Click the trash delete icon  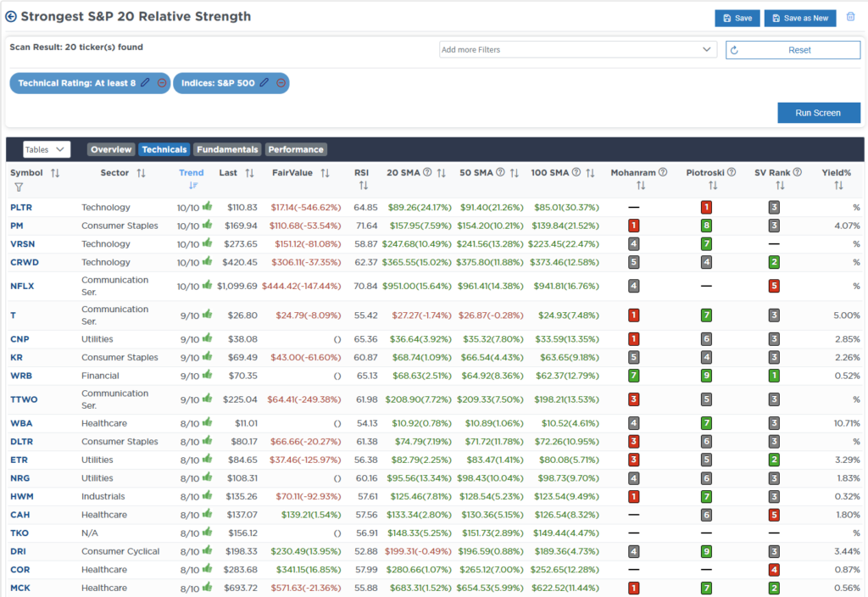click(x=851, y=17)
